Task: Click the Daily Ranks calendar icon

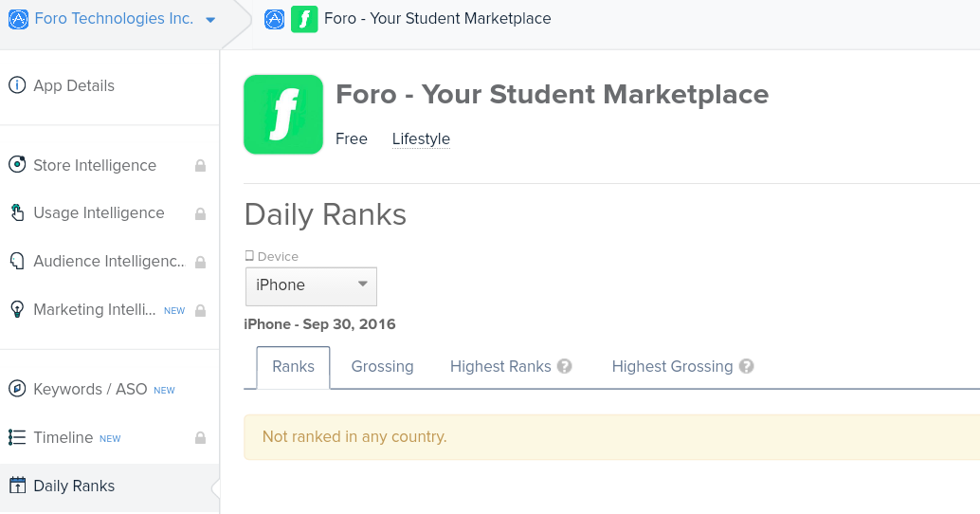Action: point(17,486)
